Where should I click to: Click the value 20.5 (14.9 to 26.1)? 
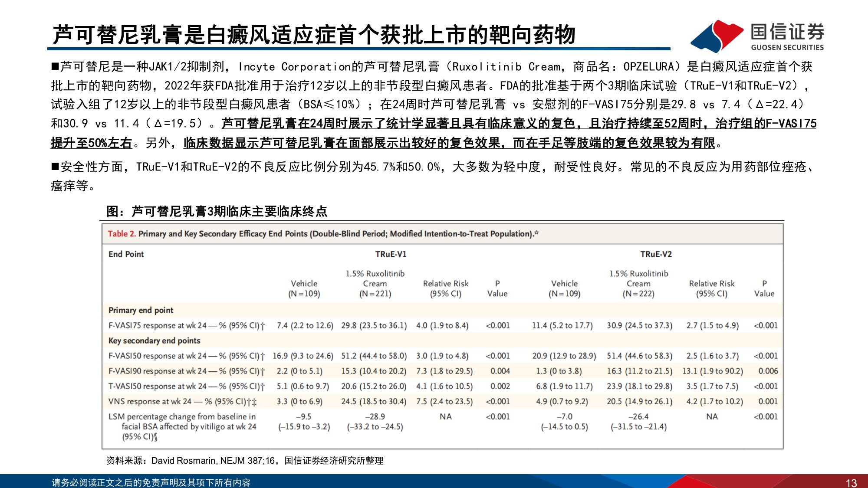pyautogui.click(x=639, y=401)
